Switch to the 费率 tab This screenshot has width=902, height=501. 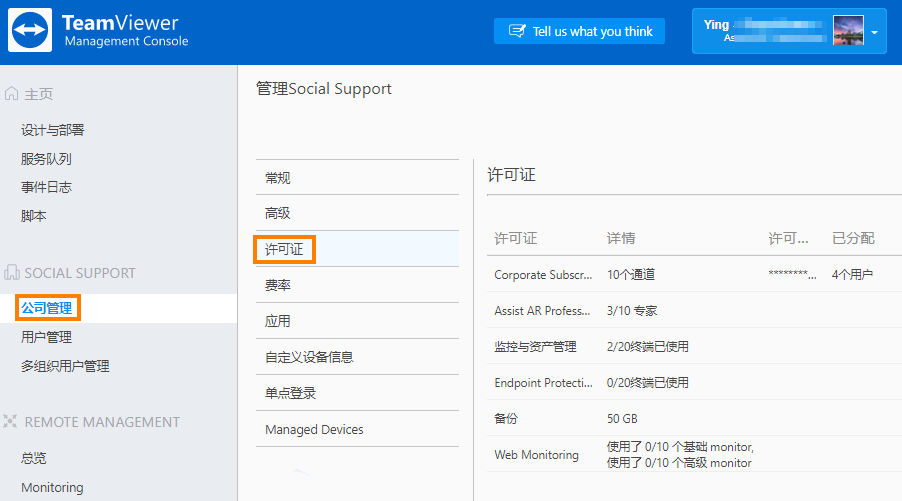click(x=357, y=285)
